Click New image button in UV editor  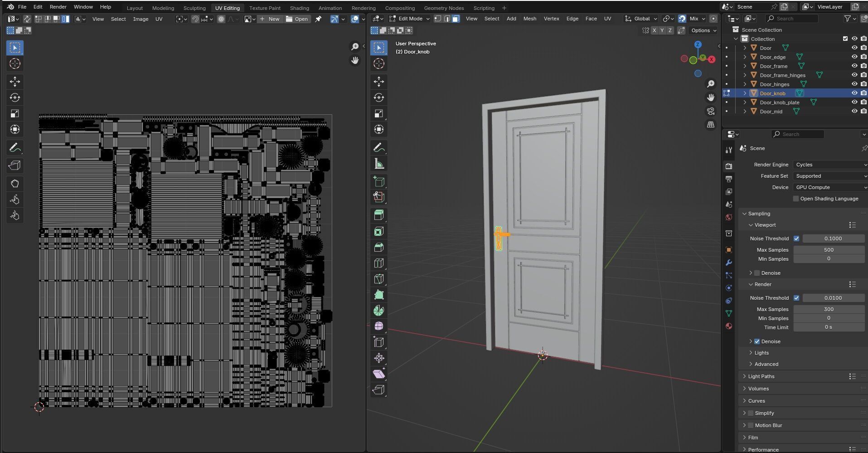click(270, 19)
